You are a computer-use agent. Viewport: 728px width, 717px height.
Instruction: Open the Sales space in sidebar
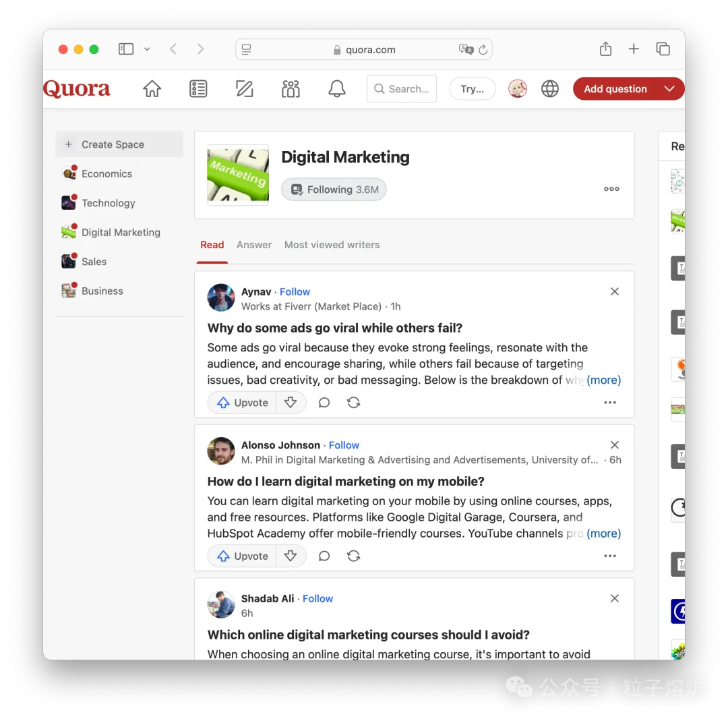click(119, 262)
